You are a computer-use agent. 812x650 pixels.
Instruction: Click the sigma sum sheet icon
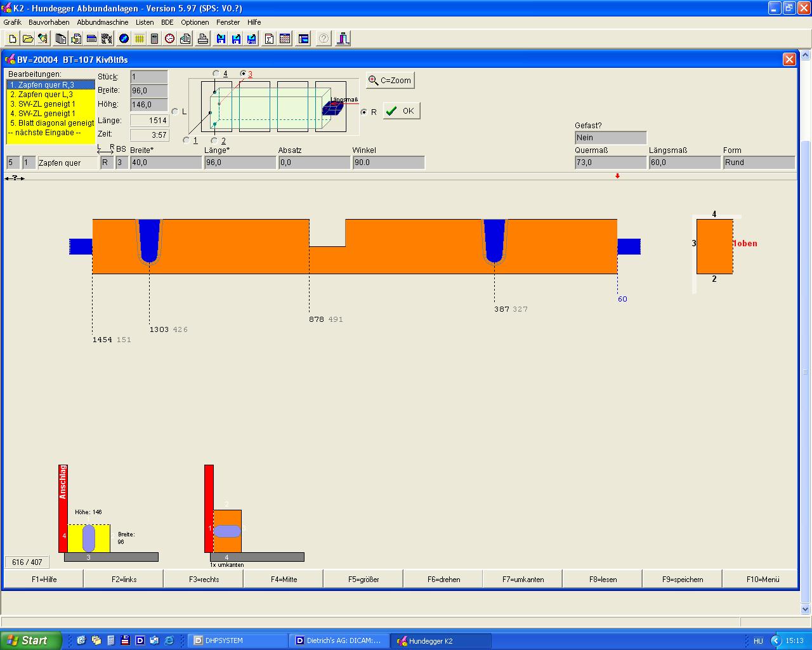pos(270,39)
